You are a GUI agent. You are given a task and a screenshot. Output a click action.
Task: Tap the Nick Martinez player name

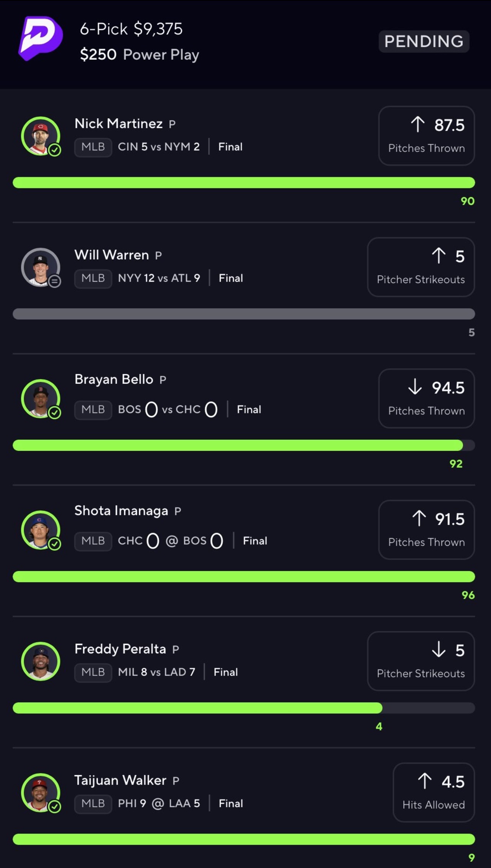point(119,124)
